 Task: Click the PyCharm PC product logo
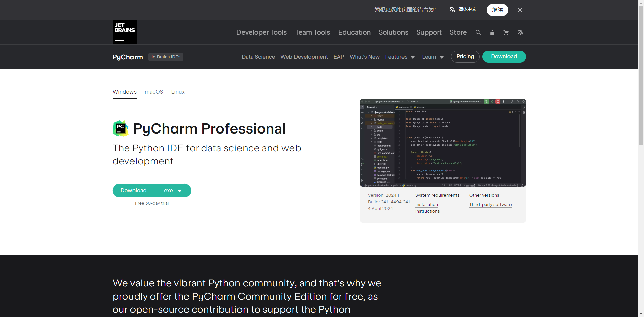[121, 128]
